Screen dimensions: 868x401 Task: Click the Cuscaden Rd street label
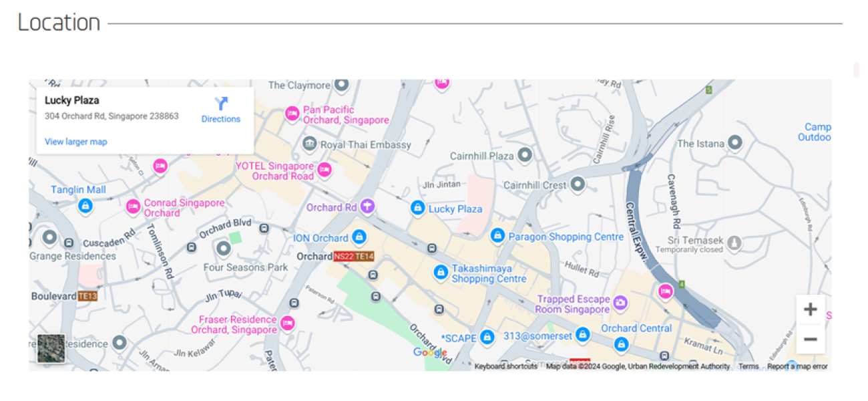pyautogui.click(x=110, y=239)
